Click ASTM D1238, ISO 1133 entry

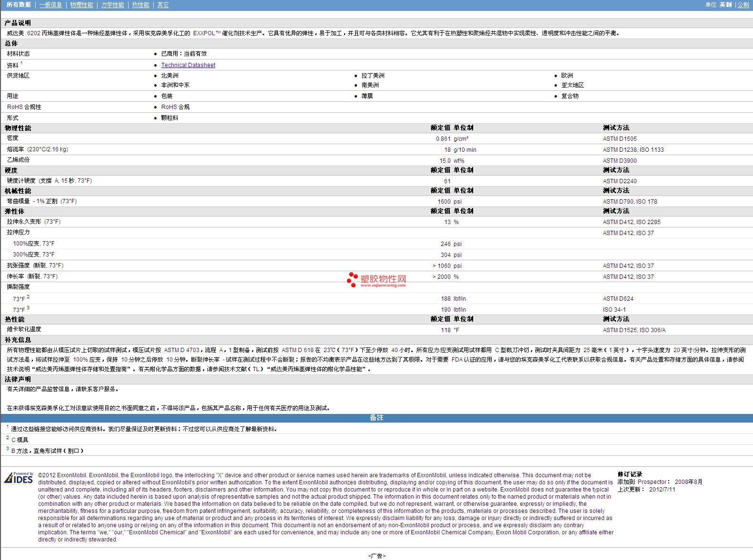(x=633, y=150)
